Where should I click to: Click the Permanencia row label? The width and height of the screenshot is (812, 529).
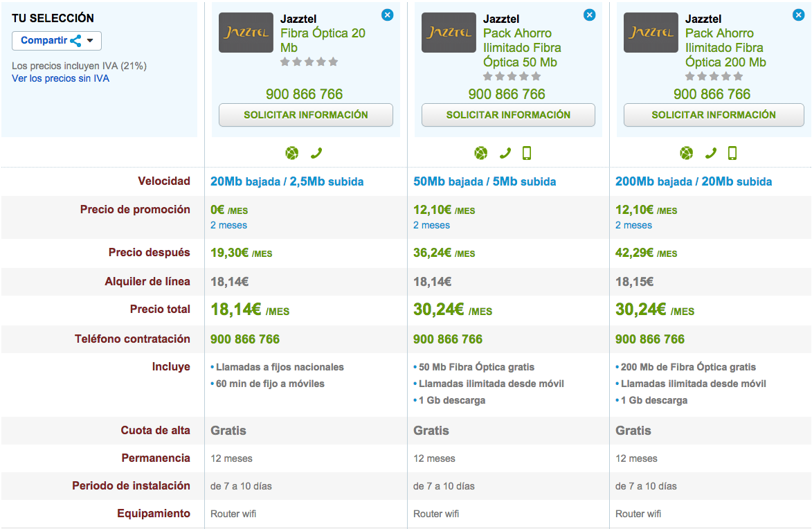pyautogui.click(x=156, y=458)
